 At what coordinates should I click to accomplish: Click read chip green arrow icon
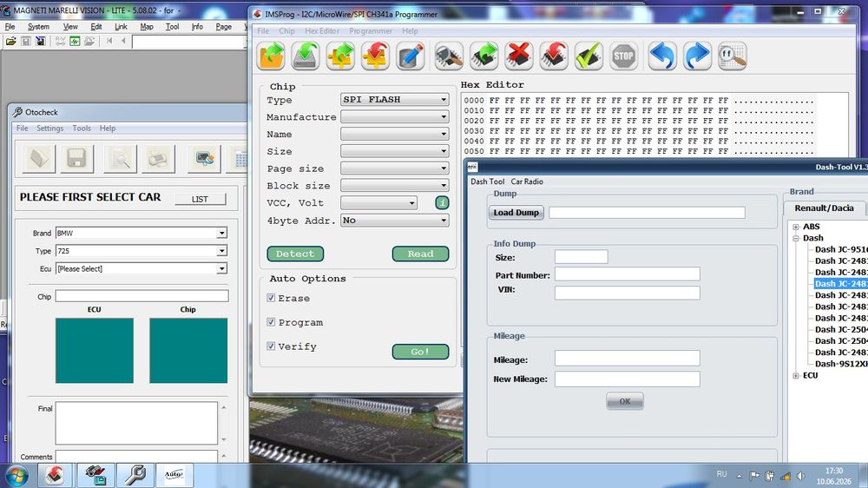pos(483,56)
